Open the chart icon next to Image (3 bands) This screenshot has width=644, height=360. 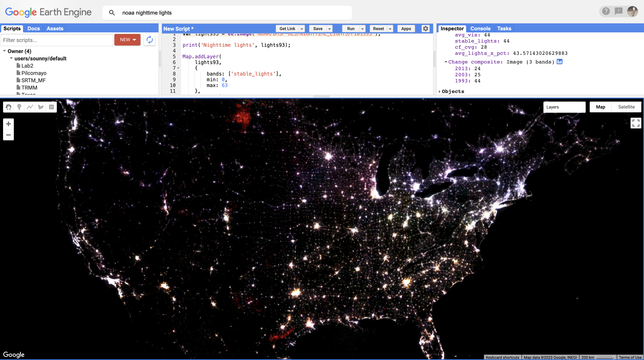coord(560,62)
